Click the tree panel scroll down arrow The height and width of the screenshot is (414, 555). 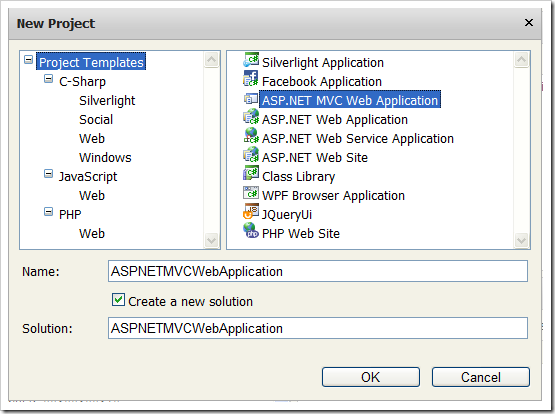point(211,241)
